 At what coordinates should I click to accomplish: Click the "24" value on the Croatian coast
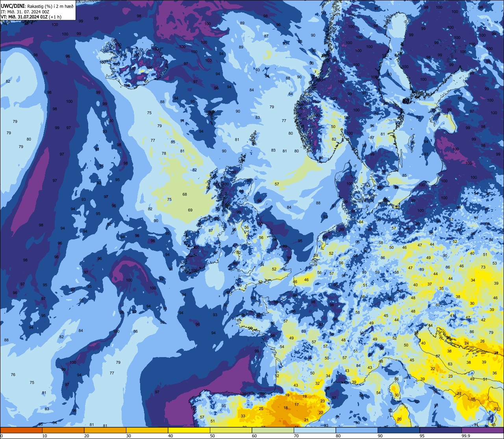(x=467, y=344)
